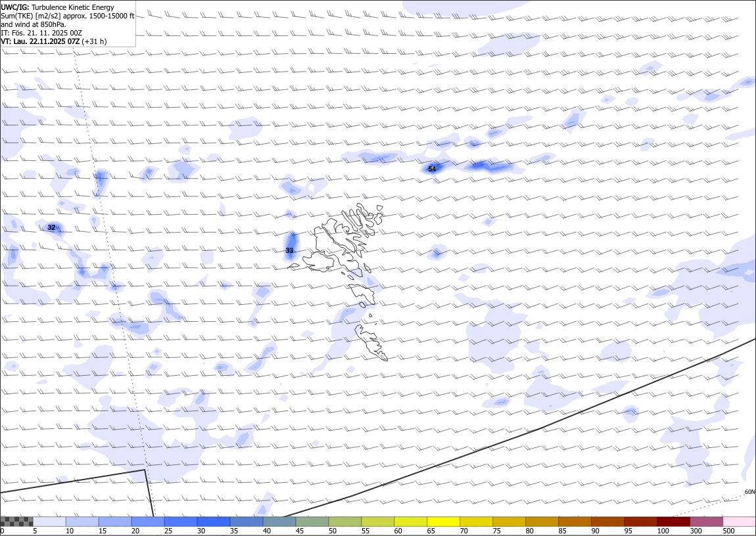This screenshot has height=536, width=756.
Task: Select the gold swatch between 70 and 75
Action: pyautogui.click(x=477, y=522)
